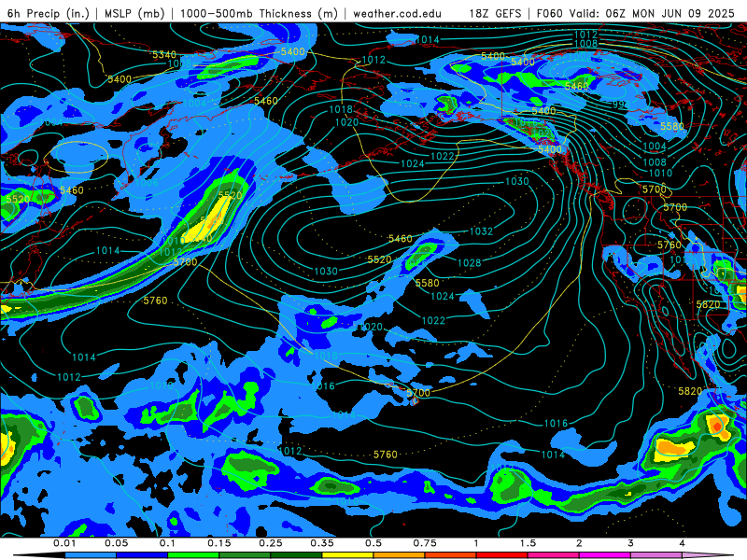Click the 2 inch legend value
This screenshot has width=747, height=560.
tap(579, 543)
